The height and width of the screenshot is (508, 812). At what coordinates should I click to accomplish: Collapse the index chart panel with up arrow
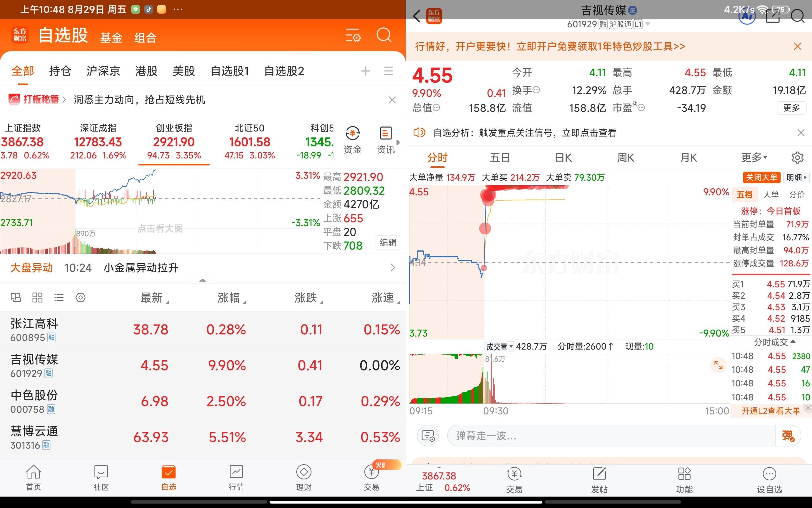click(203, 280)
